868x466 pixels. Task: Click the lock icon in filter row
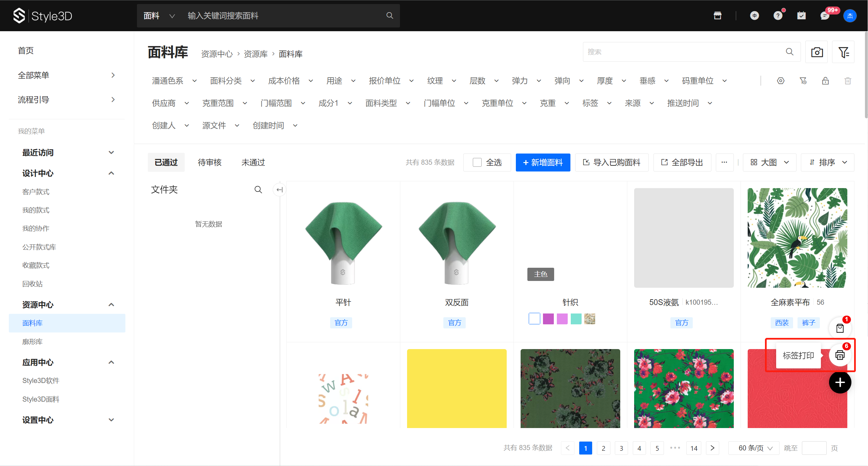[825, 81]
